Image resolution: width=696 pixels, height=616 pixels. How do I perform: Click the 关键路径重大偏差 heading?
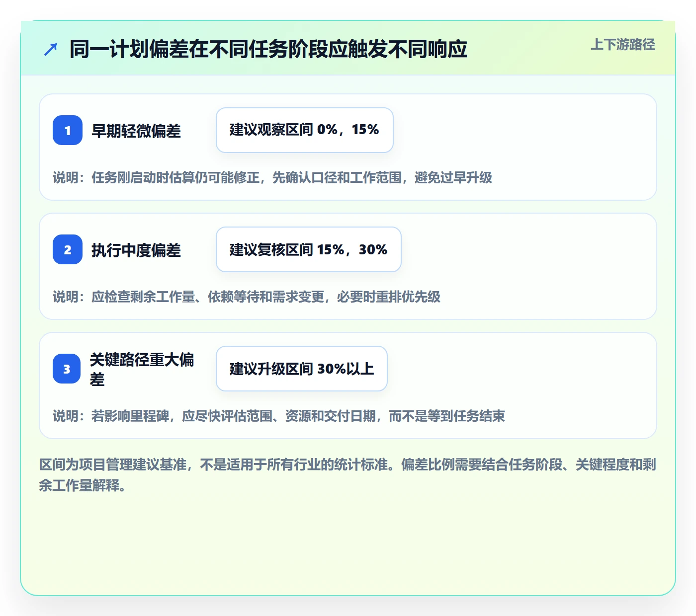[x=142, y=369]
